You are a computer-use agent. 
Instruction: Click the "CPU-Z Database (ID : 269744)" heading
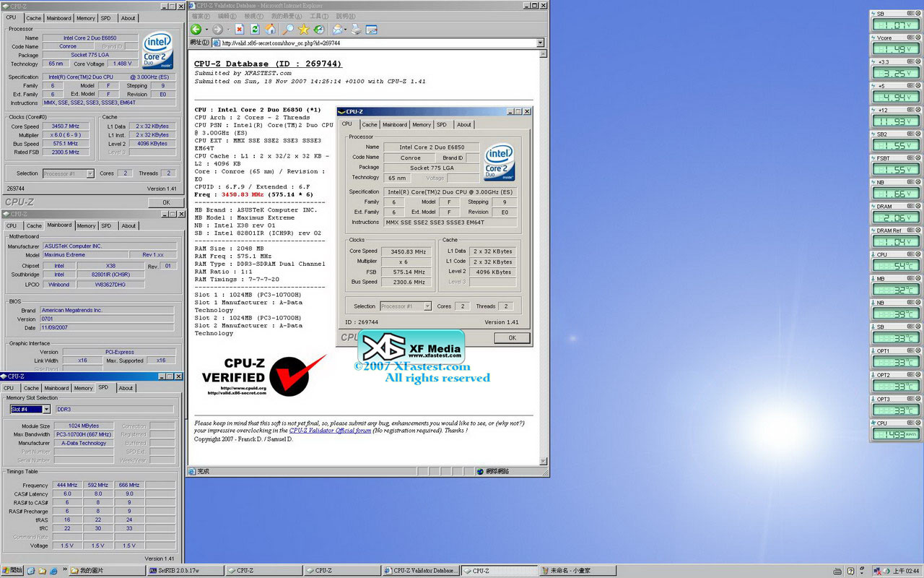click(268, 64)
